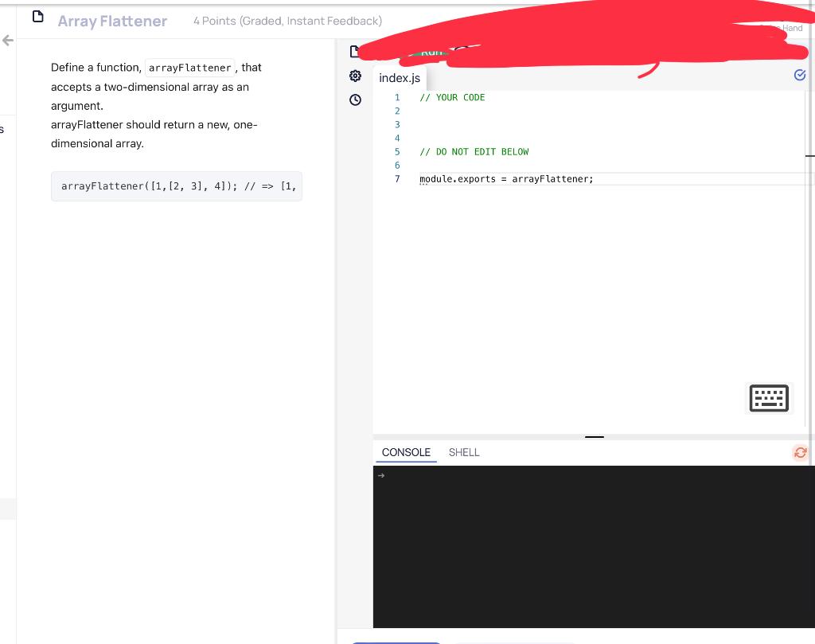Viewport: 815px width, 644px height.
Task: Open the settings gear in editor sidebar
Action: tap(355, 76)
